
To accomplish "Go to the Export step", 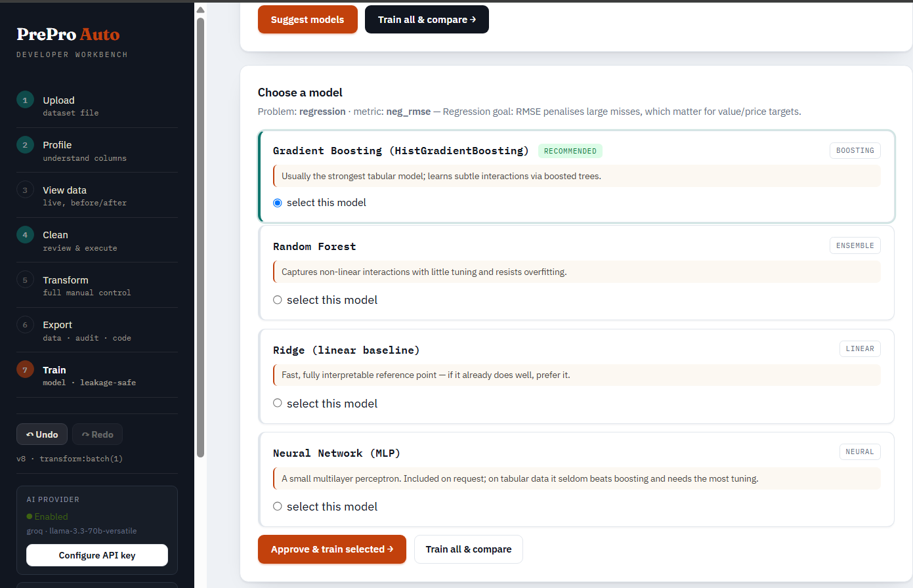I will click(x=97, y=331).
